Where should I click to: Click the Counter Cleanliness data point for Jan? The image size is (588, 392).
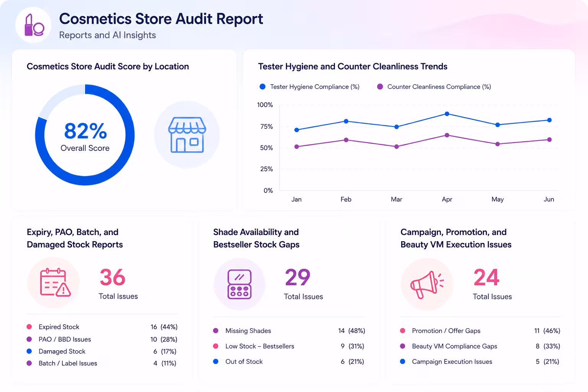[x=297, y=147]
